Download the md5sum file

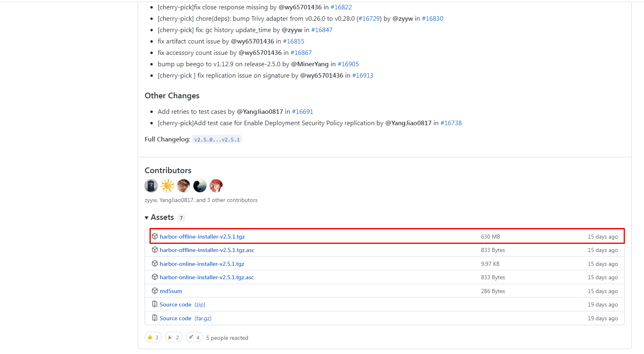[171, 291]
